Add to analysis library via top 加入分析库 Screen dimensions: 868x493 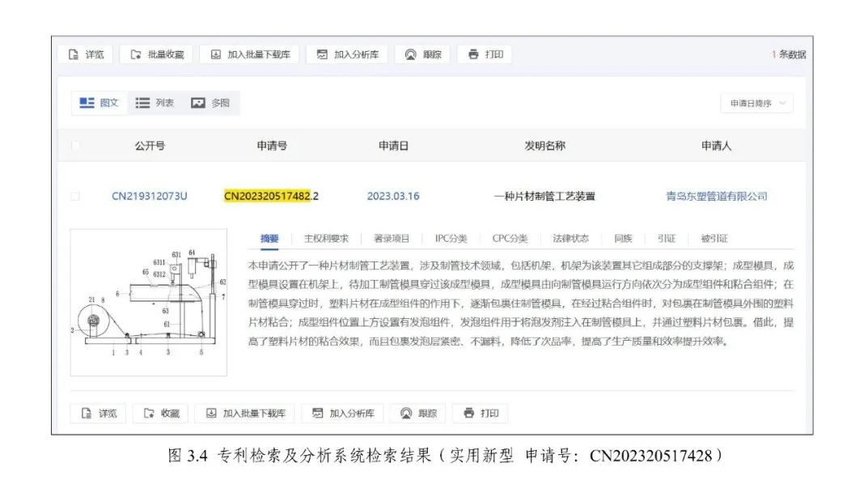347,54
